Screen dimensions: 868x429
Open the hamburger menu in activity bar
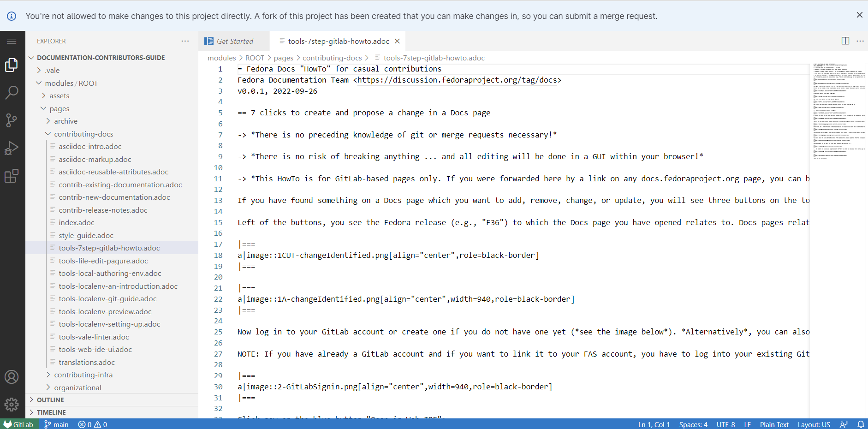pos(12,42)
